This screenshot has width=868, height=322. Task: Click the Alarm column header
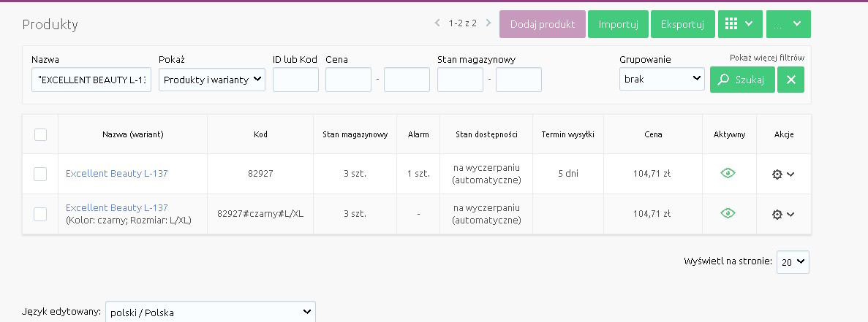point(418,134)
